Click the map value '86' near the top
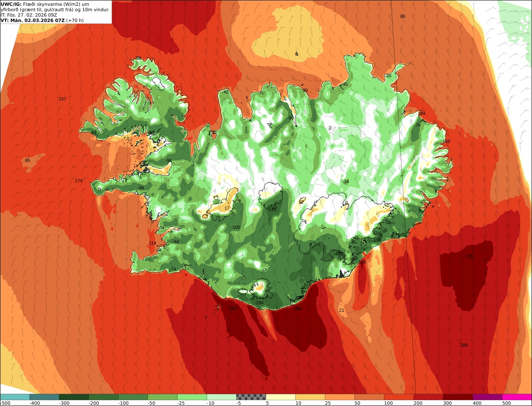This screenshot has height=406, width=532. [x=403, y=16]
